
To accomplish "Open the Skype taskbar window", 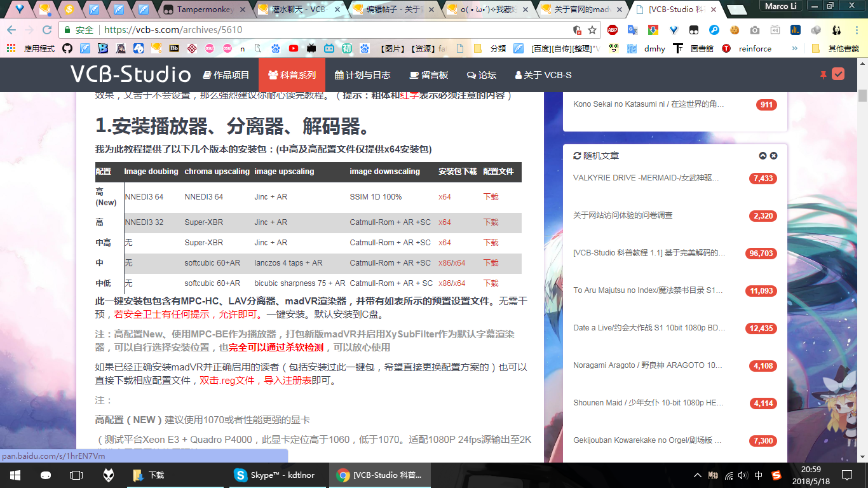I will [x=277, y=475].
